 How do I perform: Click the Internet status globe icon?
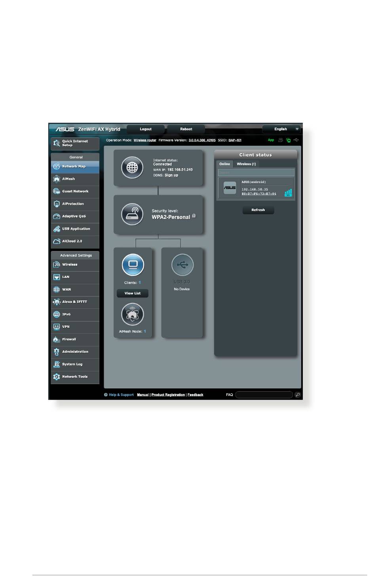coord(132,167)
